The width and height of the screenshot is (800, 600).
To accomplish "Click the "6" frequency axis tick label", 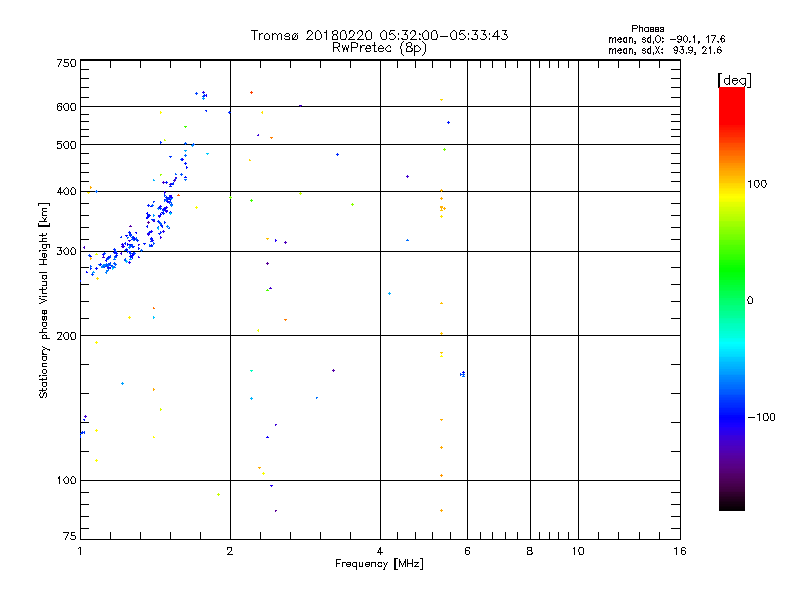I will click(467, 551).
